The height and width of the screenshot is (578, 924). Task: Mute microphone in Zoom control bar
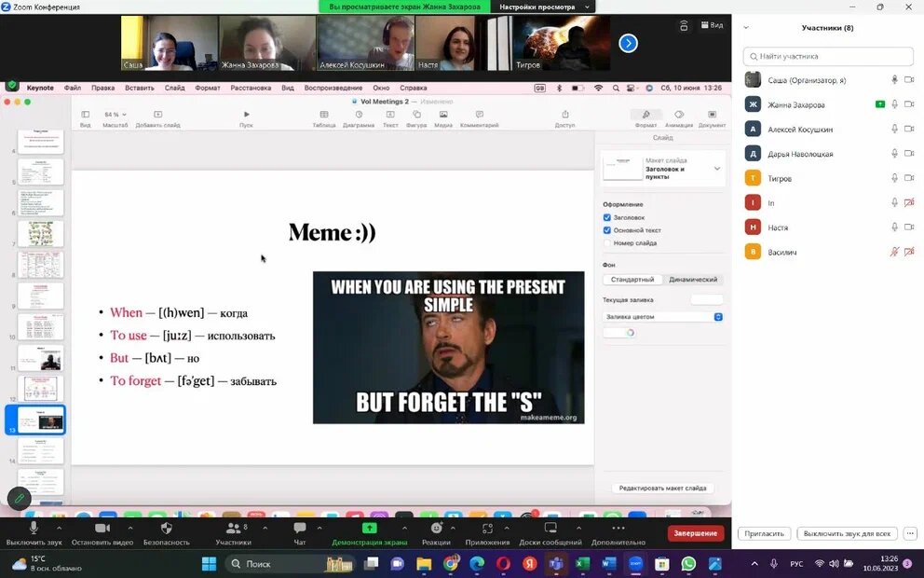pyautogui.click(x=34, y=528)
